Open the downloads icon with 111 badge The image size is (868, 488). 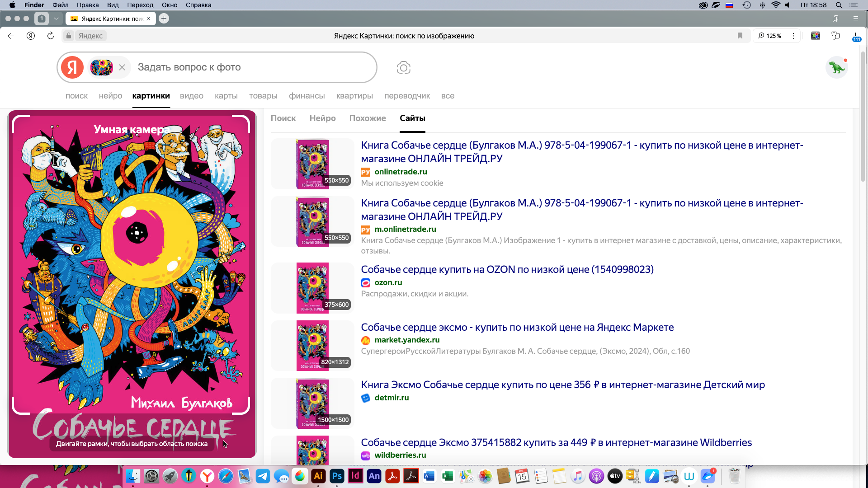coord(856,36)
